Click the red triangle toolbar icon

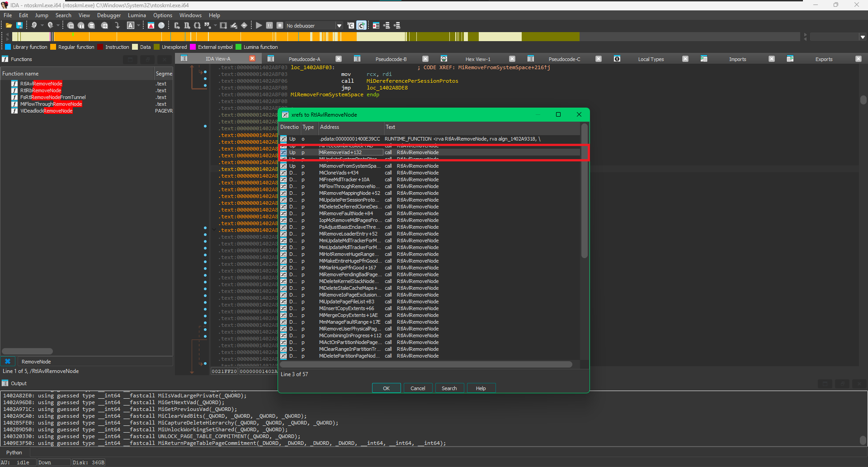pos(151,26)
